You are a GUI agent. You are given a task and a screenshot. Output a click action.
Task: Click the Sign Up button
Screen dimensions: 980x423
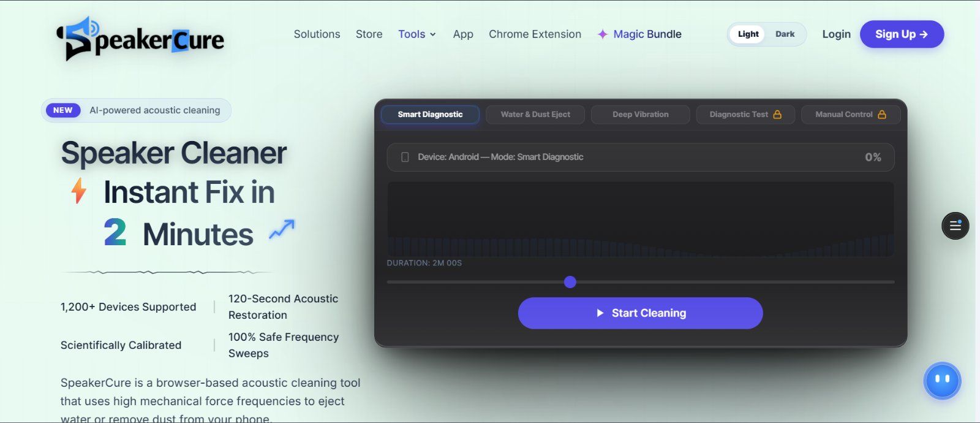[x=902, y=34]
